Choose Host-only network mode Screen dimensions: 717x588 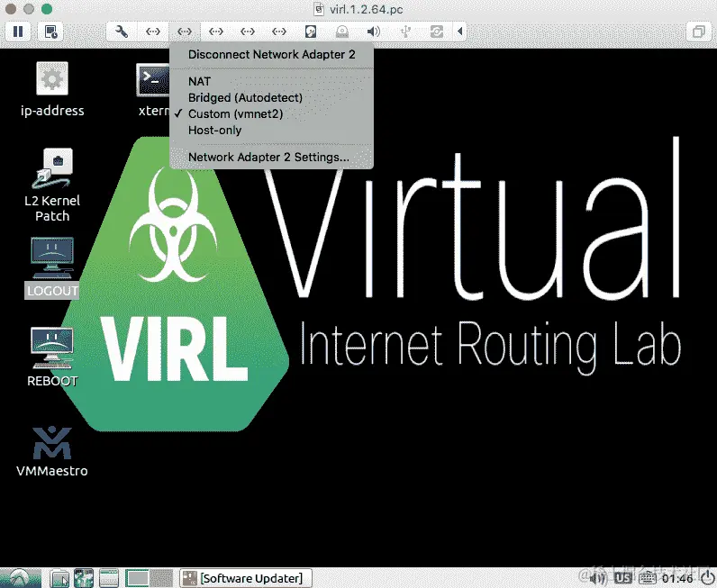click(x=272, y=131)
